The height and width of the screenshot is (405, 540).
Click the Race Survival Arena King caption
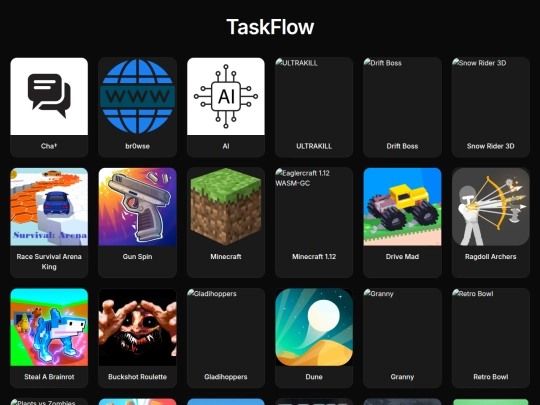click(49, 261)
